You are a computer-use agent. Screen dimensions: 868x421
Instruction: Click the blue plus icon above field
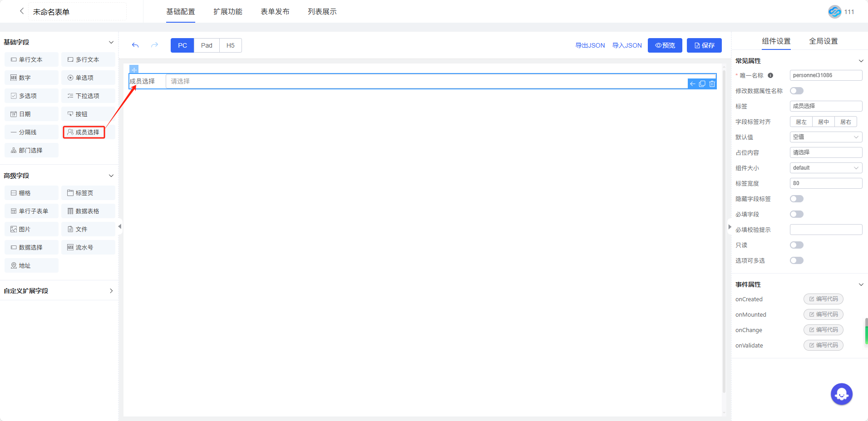(x=134, y=69)
